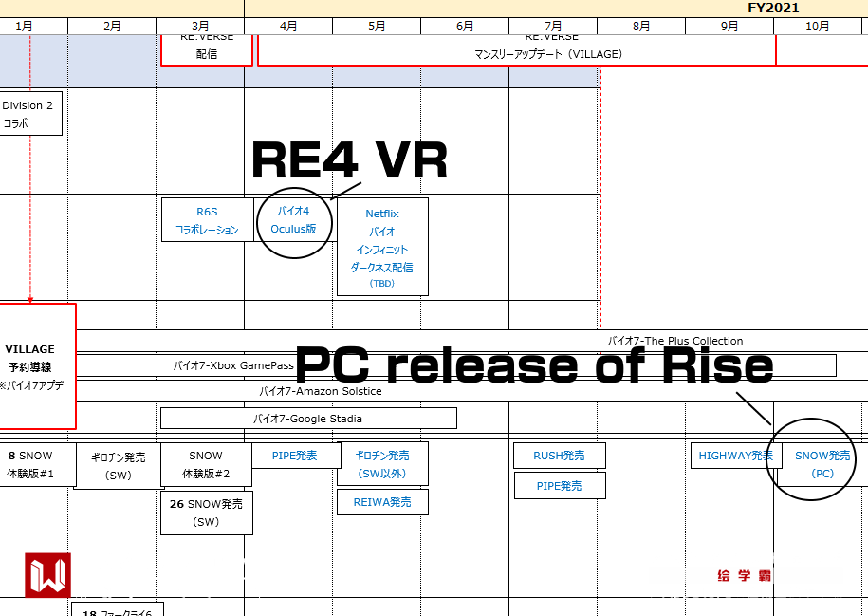The height and width of the screenshot is (616, 868).
Task: Select the R6S コラボレーション box
Action: 207,220
